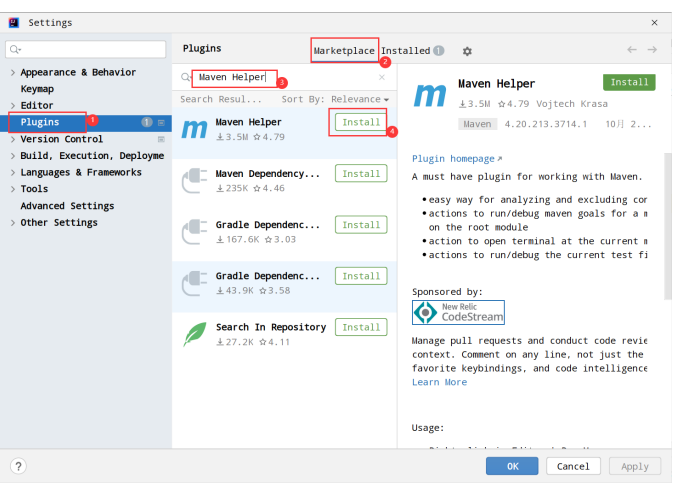Click the Version Control project-level icon
Screen dimensions: 690x488
pyautogui.click(x=161, y=139)
